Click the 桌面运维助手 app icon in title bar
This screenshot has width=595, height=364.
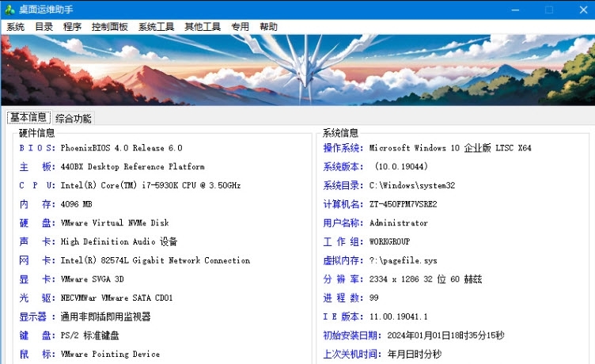tap(9, 9)
